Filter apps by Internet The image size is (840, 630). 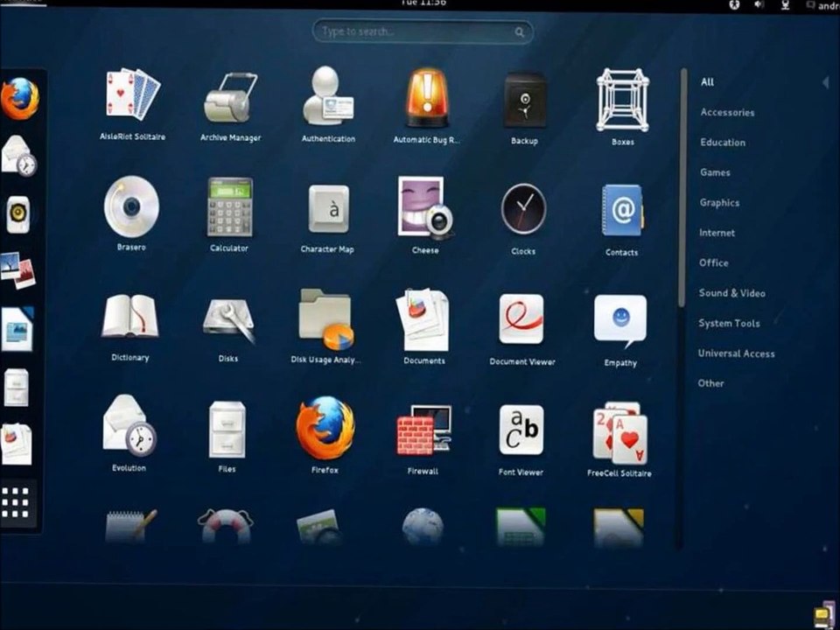pyautogui.click(x=717, y=233)
